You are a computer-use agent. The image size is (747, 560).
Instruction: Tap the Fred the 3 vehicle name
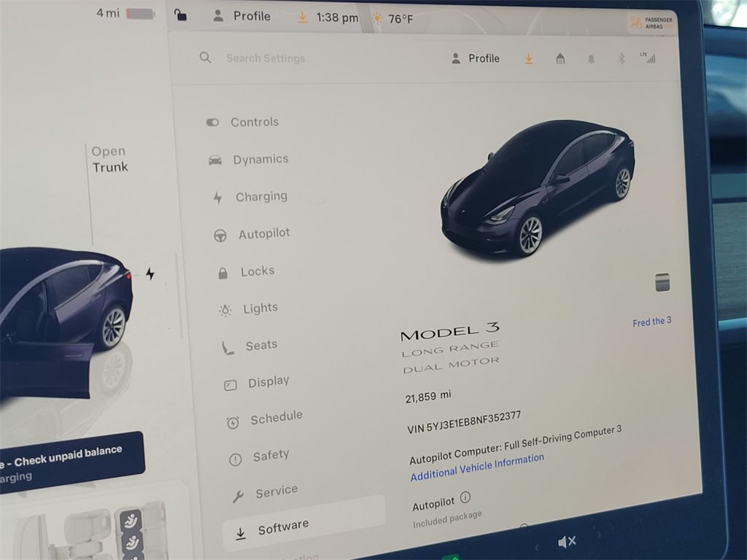point(651,322)
